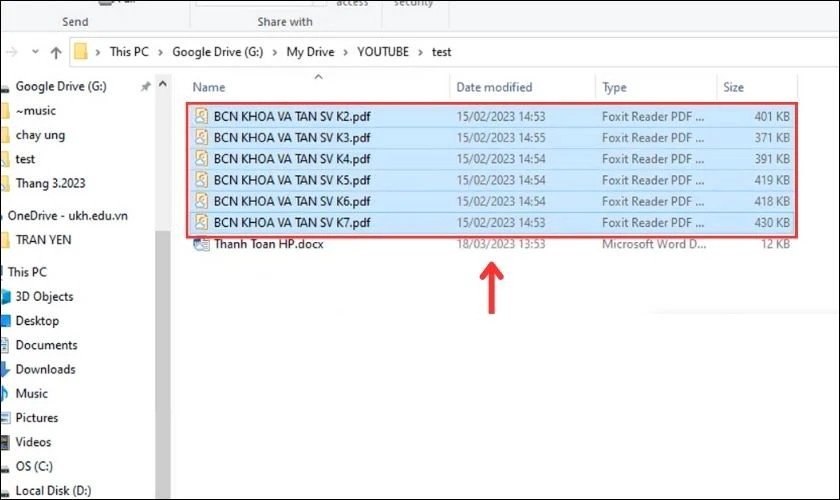Expand chevron after Google Drive (G:) in path
Screen dimensions: 840x500
tap(275, 52)
